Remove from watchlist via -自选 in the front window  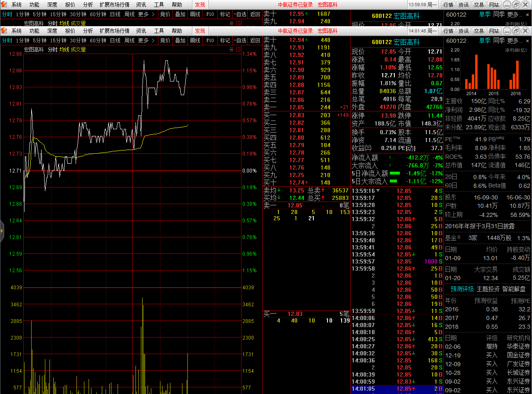pos(240,40)
